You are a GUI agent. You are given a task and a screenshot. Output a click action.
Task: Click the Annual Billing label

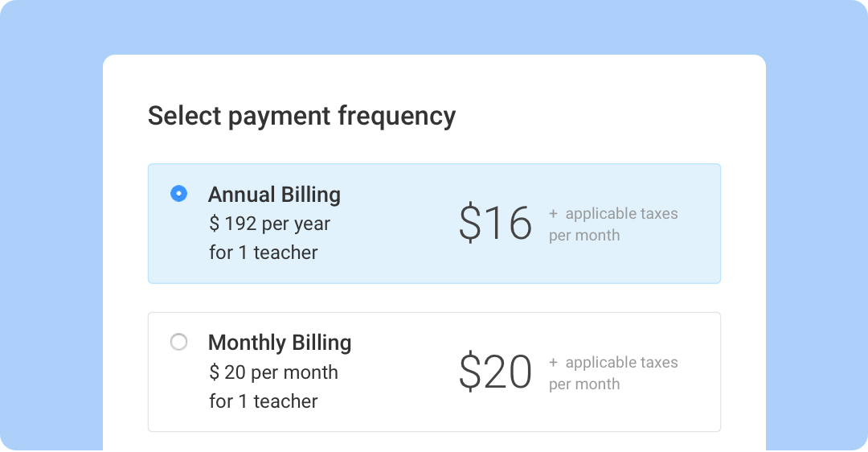coord(274,195)
